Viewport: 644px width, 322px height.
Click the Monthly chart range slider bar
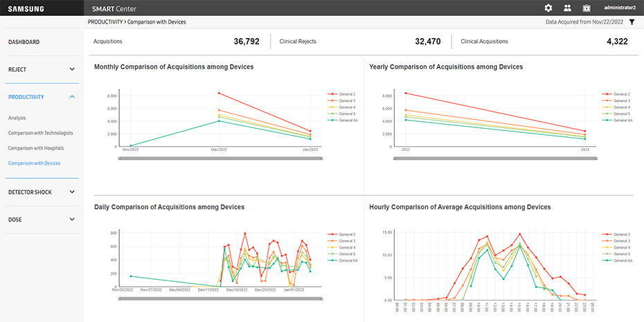click(x=220, y=159)
